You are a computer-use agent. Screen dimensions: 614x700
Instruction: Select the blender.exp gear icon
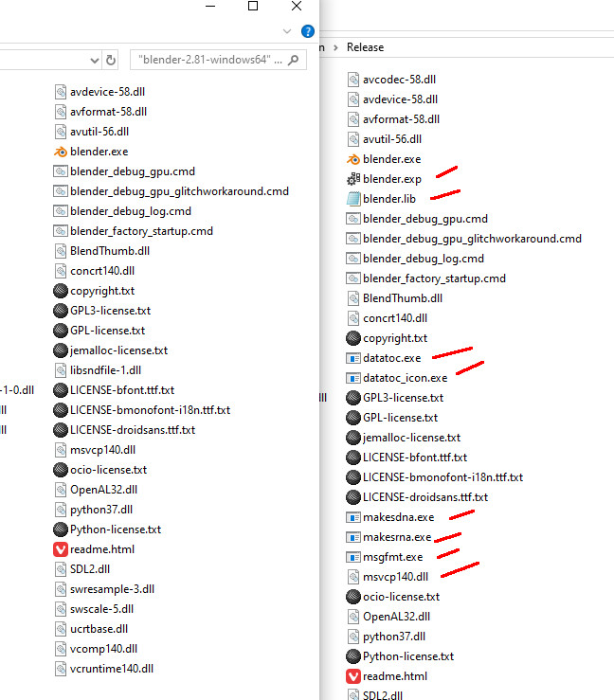click(353, 179)
